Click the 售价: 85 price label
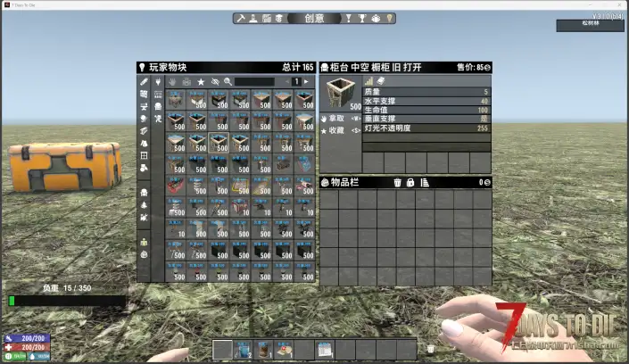Screen dimensions: 629x364 [474, 67]
